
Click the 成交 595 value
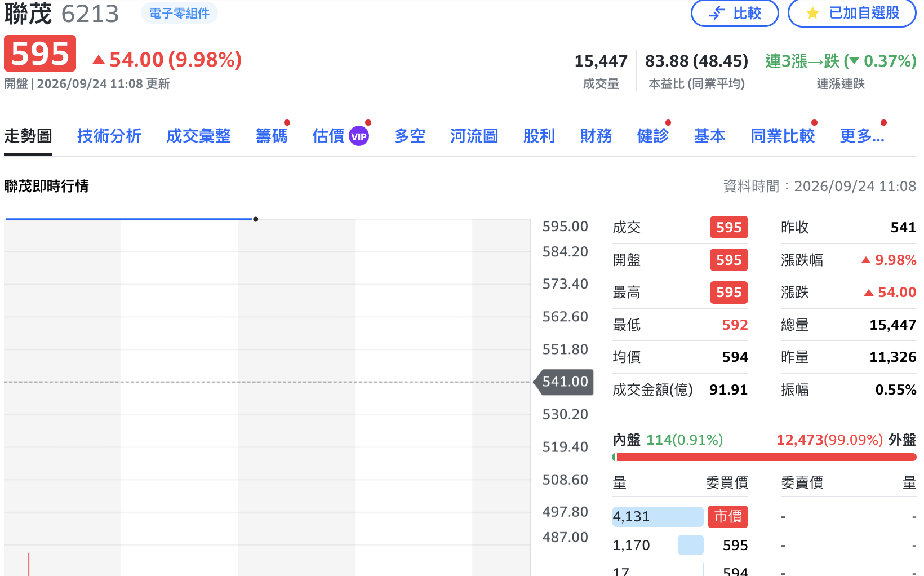coord(728,227)
